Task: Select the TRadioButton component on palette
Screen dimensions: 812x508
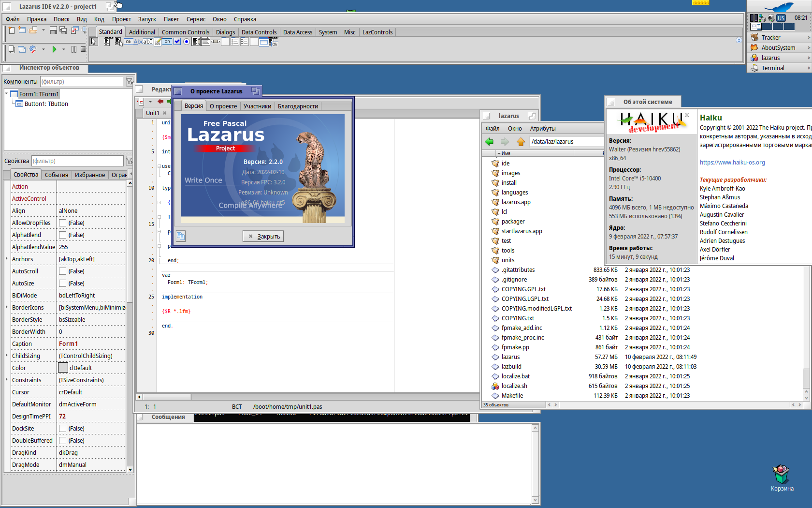Action: 186,42
